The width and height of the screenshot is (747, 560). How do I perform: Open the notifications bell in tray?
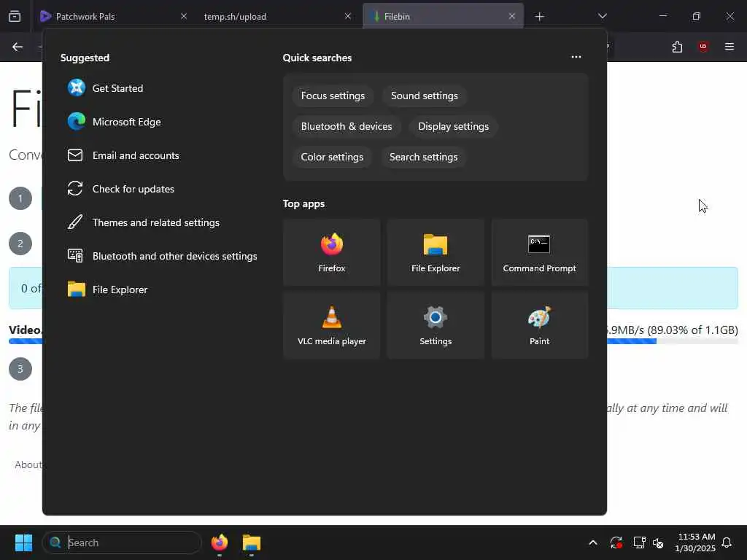727,542
